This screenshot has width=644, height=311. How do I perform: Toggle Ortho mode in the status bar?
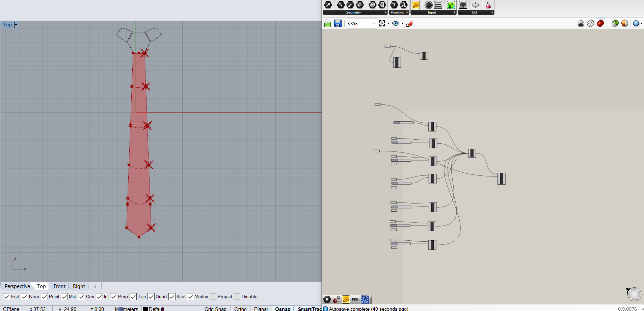[x=240, y=309]
